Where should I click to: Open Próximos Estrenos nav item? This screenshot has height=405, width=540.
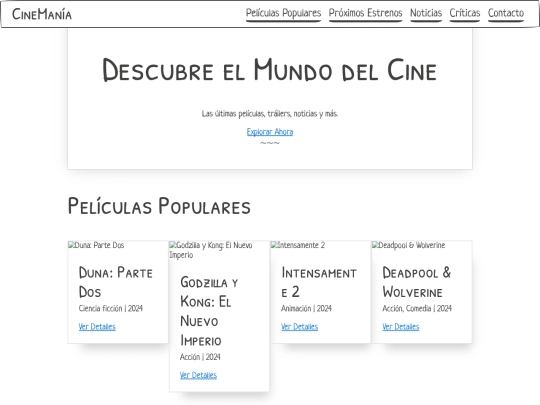tap(365, 13)
